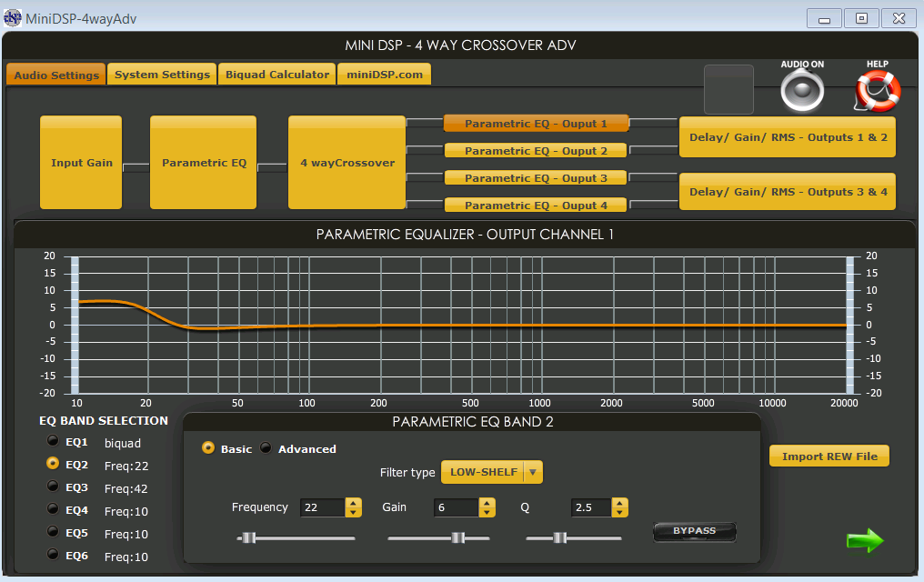Click the 'Freq:10' label next to EQ5
The height and width of the screenshot is (582, 924).
(x=126, y=535)
